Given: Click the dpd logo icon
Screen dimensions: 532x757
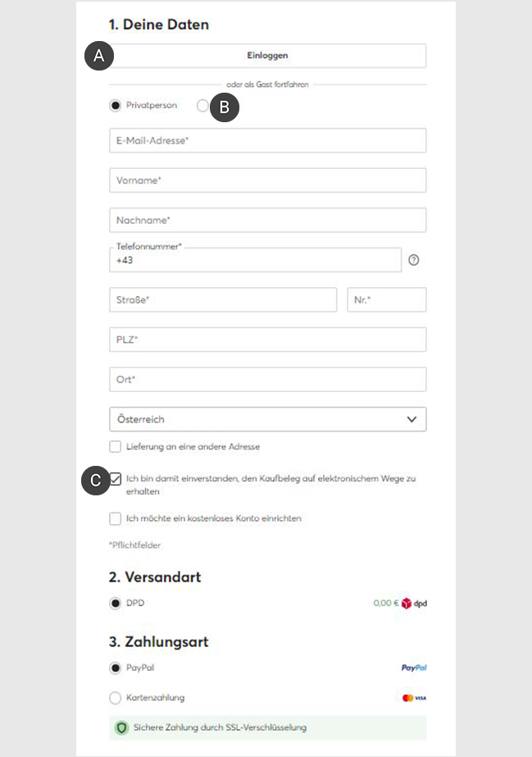Looking at the screenshot, I should [414, 603].
